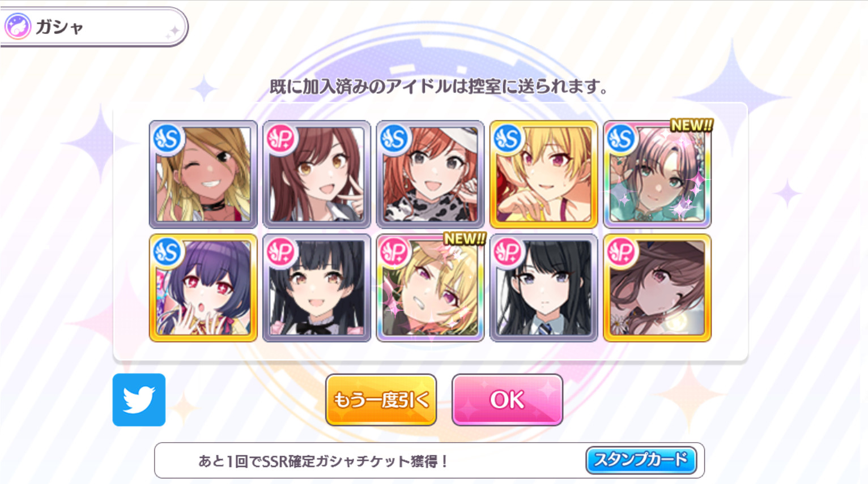Select the tanned blonde winking idol card
The image size is (868, 484).
203,174
